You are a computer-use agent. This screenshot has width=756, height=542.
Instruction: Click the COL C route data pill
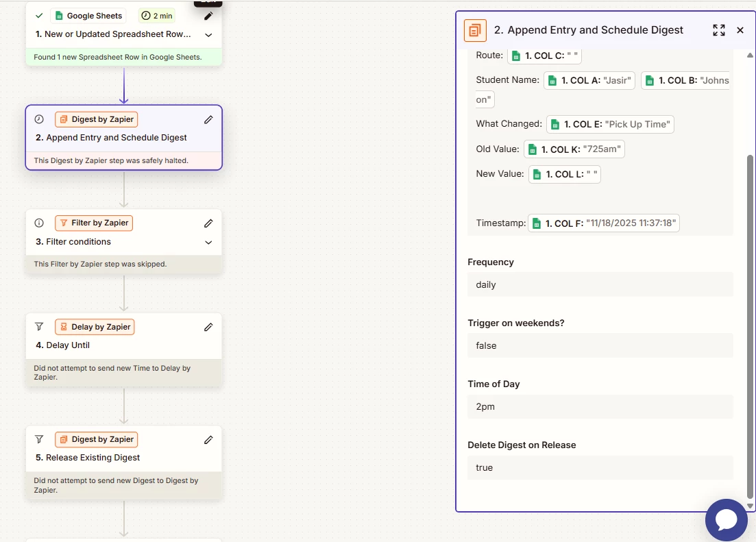point(544,56)
